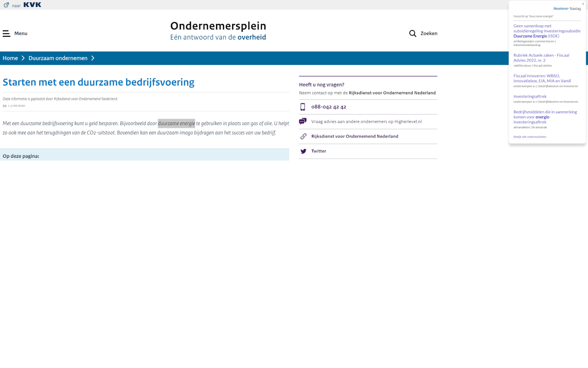Click the magnifying glass search icon
Viewport: 588px width, 368px height.
[x=413, y=34]
